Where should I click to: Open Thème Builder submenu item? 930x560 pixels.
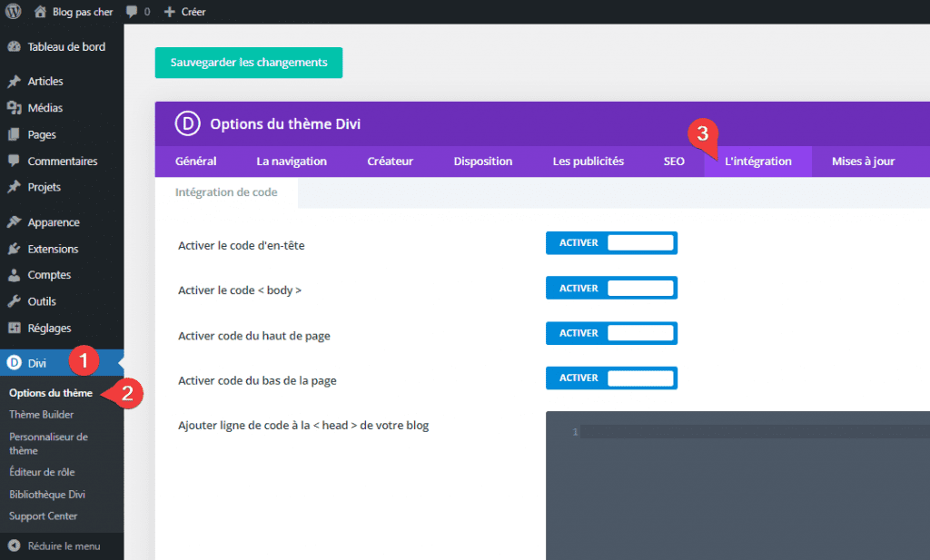pyautogui.click(x=42, y=414)
